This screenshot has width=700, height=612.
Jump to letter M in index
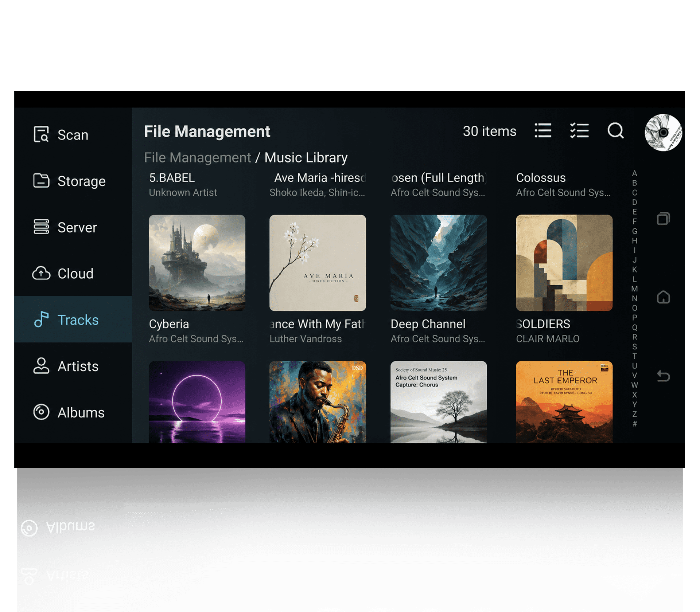[634, 289]
